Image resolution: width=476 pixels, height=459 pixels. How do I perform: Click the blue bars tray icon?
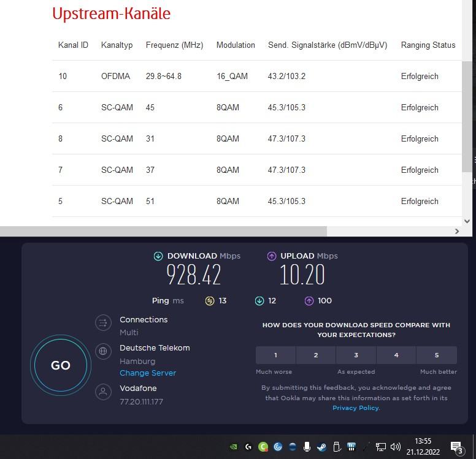[x=351, y=447]
